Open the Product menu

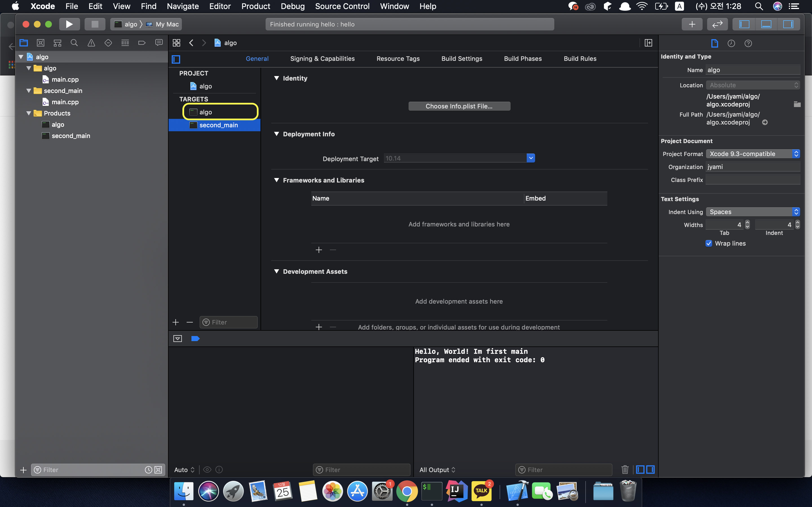tap(255, 6)
